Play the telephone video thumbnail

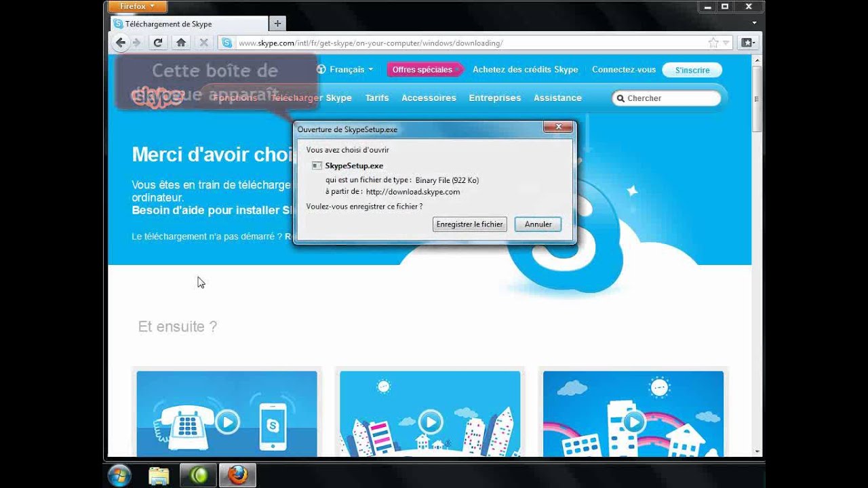pos(226,423)
